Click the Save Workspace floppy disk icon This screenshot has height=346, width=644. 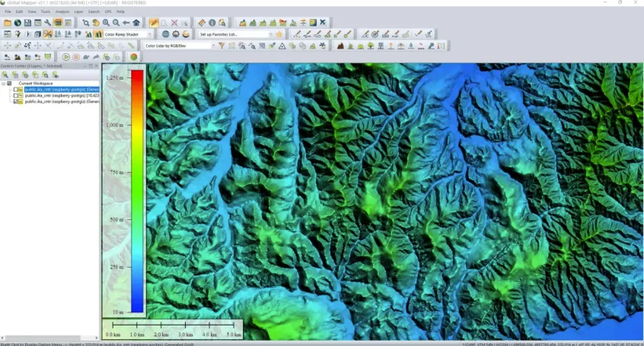point(27,23)
